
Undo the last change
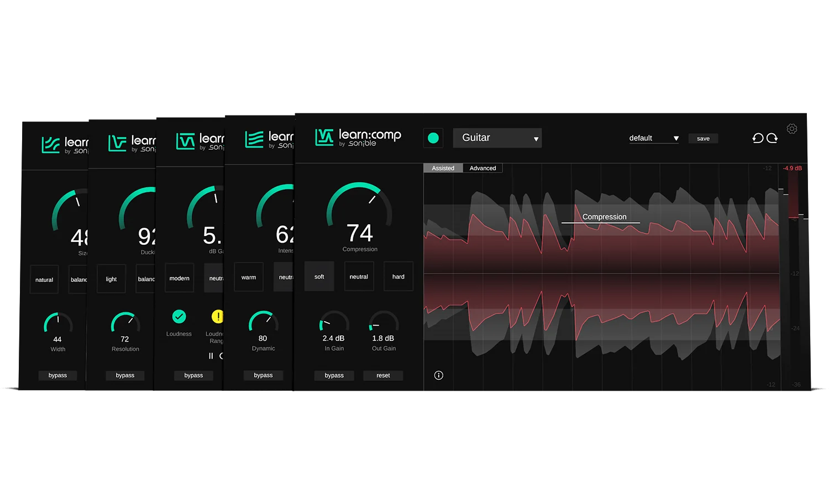758,138
